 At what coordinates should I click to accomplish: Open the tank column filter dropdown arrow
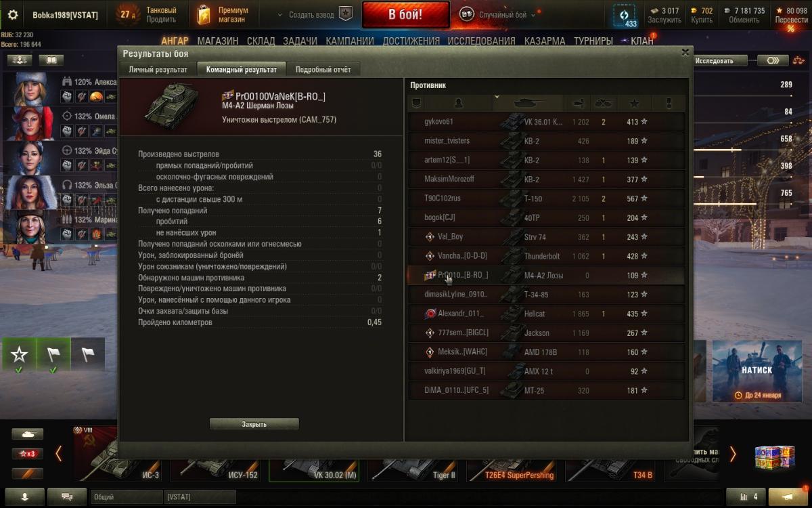(497, 98)
